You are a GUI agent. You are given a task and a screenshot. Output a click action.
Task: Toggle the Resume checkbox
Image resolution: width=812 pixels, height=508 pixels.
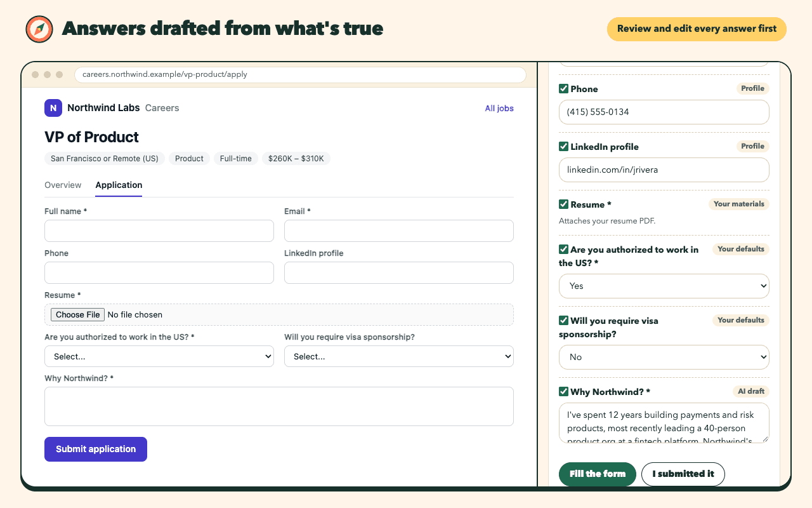tap(563, 204)
